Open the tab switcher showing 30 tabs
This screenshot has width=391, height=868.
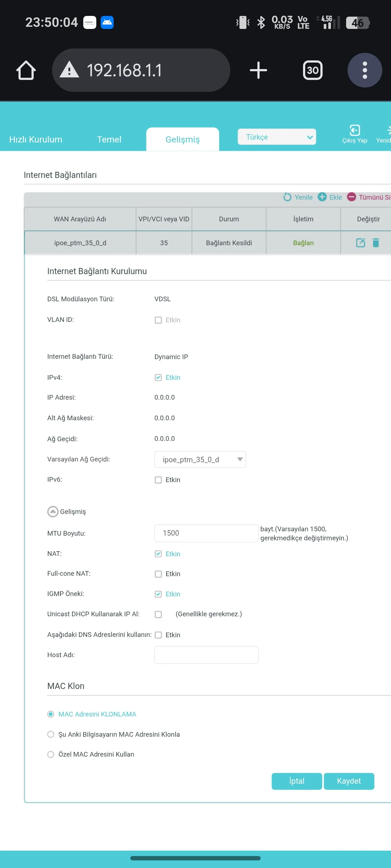tap(313, 70)
